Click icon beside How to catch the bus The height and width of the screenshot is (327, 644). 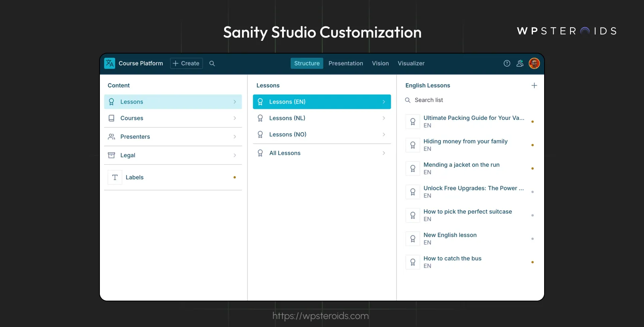click(413, 262)
